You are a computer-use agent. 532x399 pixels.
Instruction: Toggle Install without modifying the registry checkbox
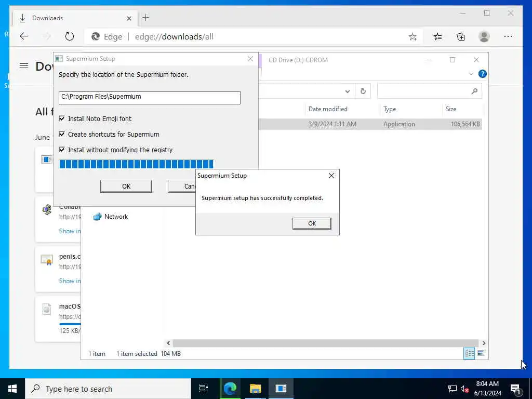pyautogui.click(x=62, y=150)
